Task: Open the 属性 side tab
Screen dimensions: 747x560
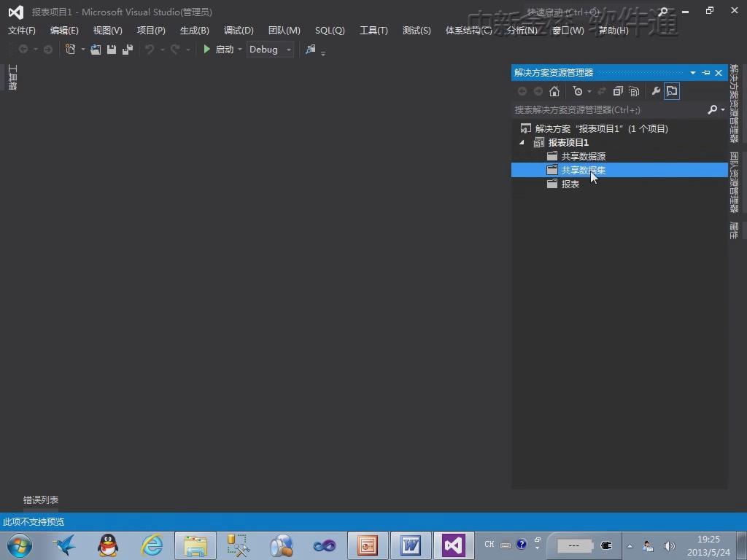Action: pos(734,230)
